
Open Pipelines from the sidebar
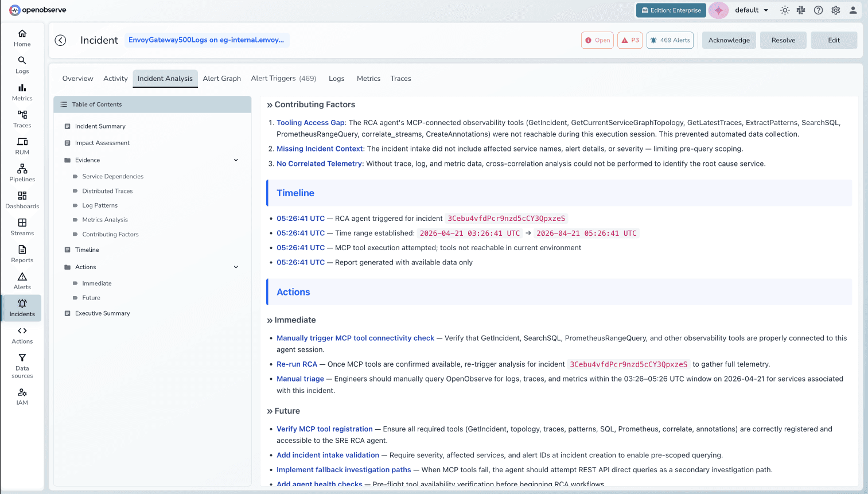pyautogui.click(x=22, y=173)
